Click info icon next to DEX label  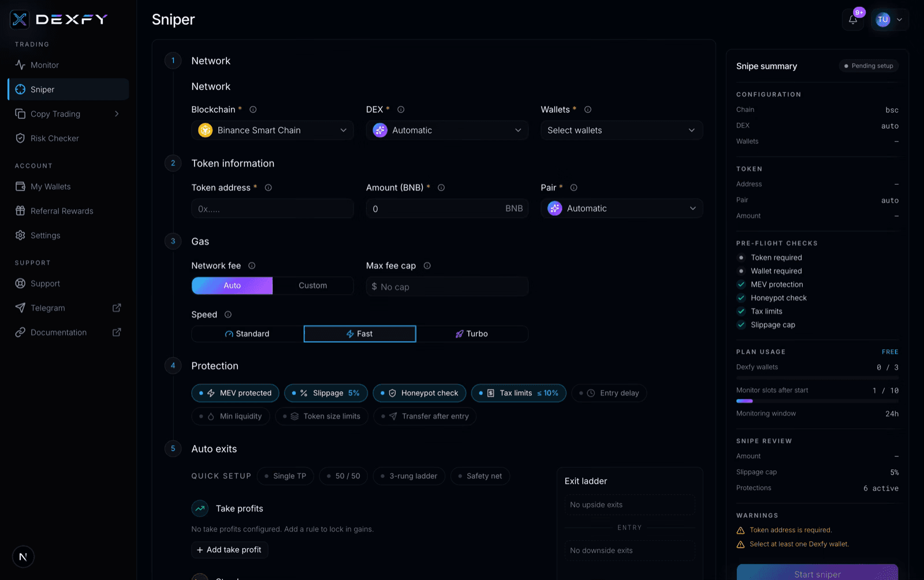pos(401,110)
